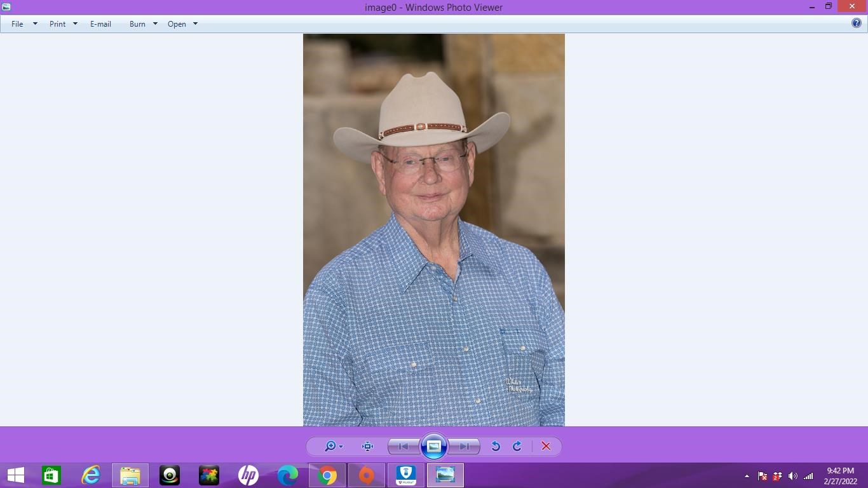Rotate the photo counterclockwise

click(496, 446)
